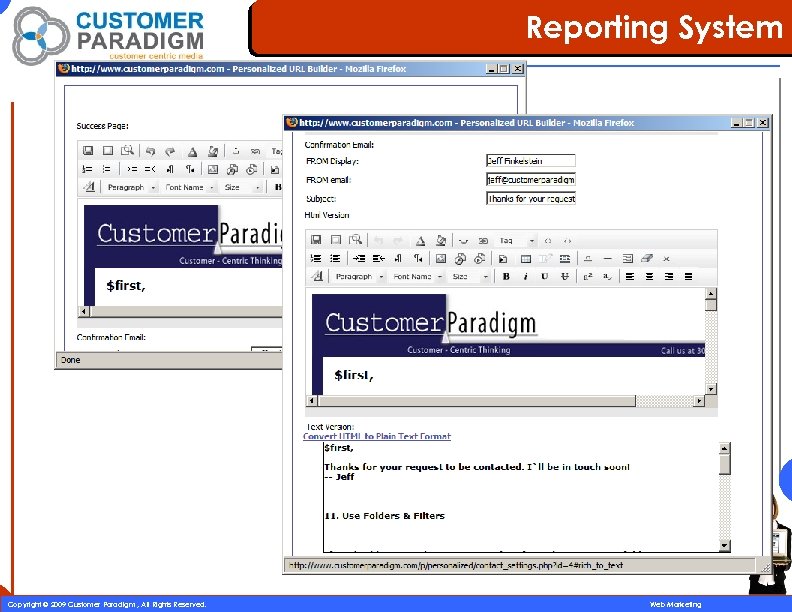Click the fullscreen square icon in the front editor
Viewport: 792px width, 612px height.
[x=336, y=240]
